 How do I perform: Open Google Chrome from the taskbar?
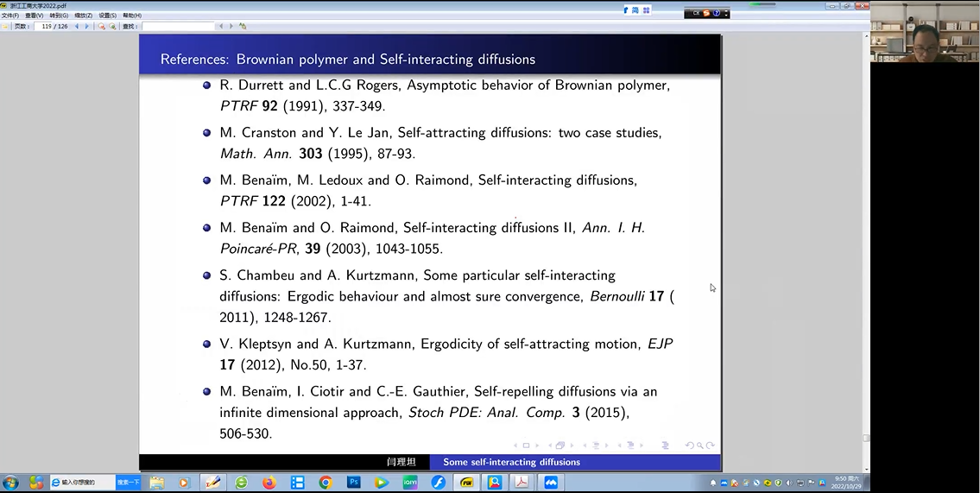[325, 483]
